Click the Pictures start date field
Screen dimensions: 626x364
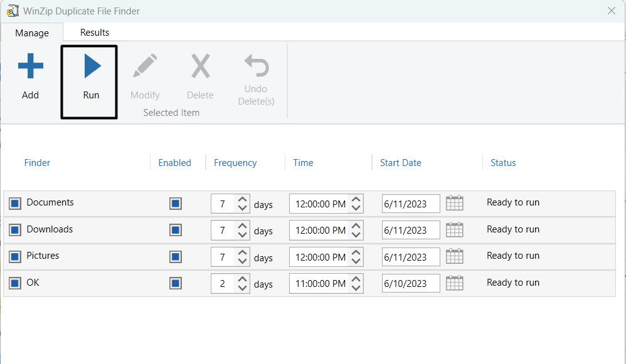(410, 257)
